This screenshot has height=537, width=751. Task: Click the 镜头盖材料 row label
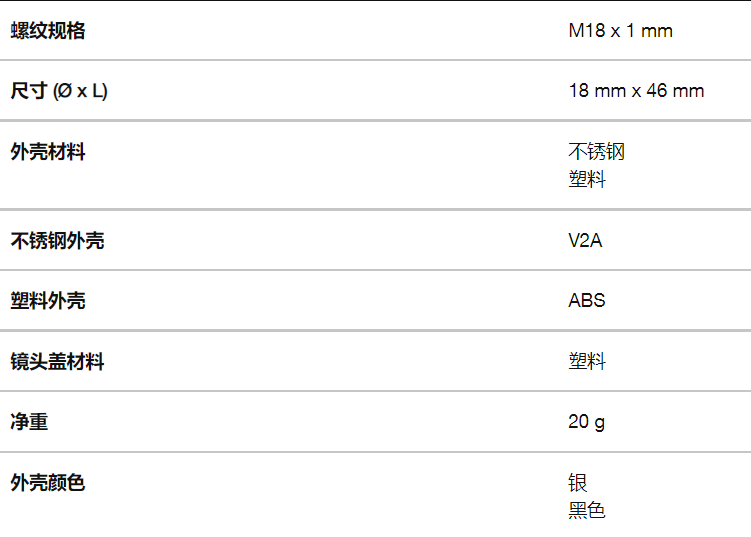click(x=57, y=362)
